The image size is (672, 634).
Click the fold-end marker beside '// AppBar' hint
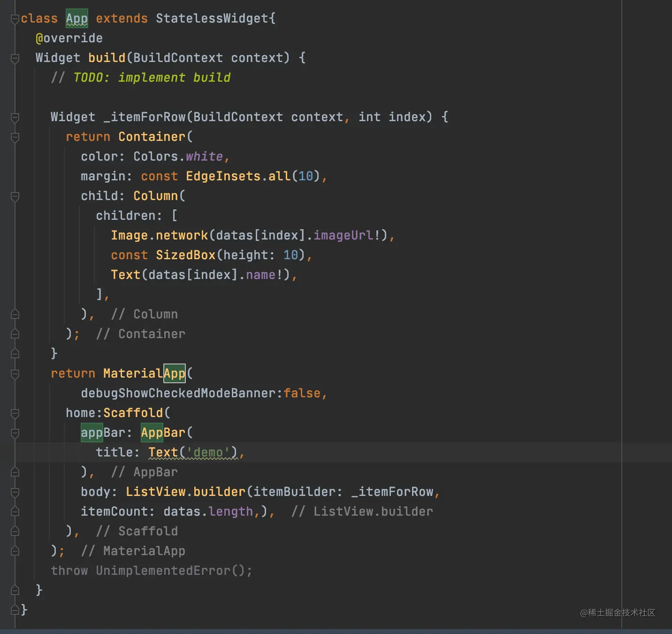coord(15,472)
